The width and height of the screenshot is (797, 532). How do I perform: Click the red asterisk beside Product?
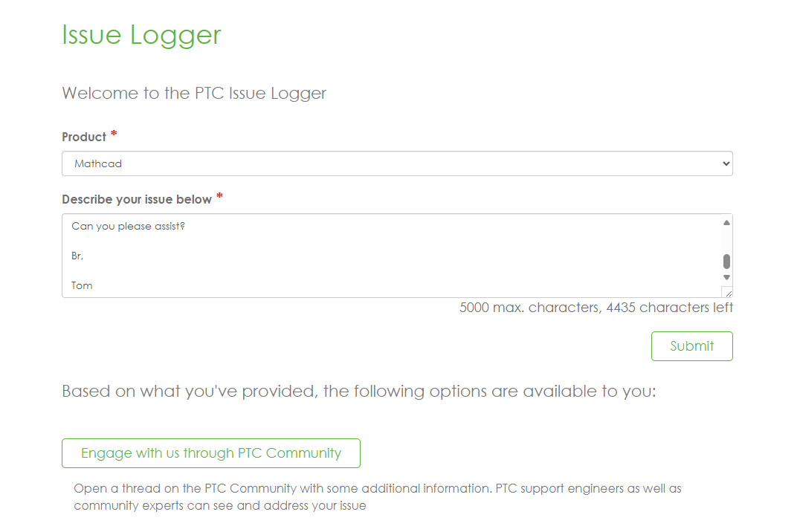coord(114,135)
